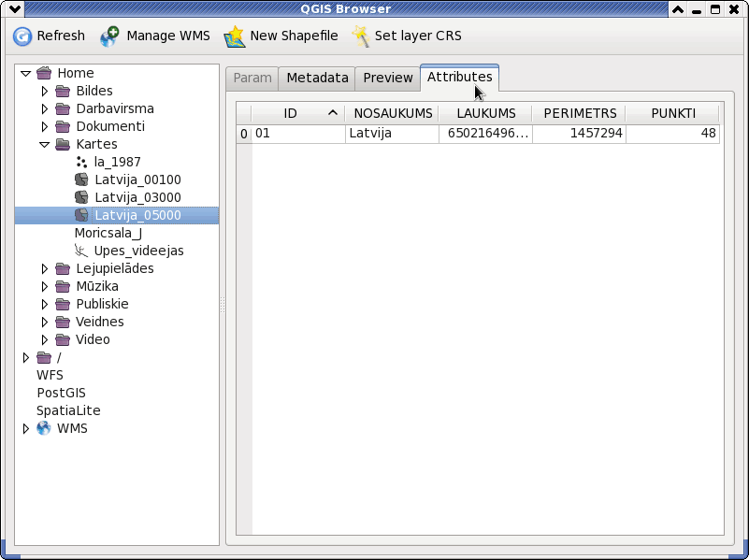This screenshot has height=560, width=749.
Task: Select the la_1987 layer name
Action: coord(117,162)
